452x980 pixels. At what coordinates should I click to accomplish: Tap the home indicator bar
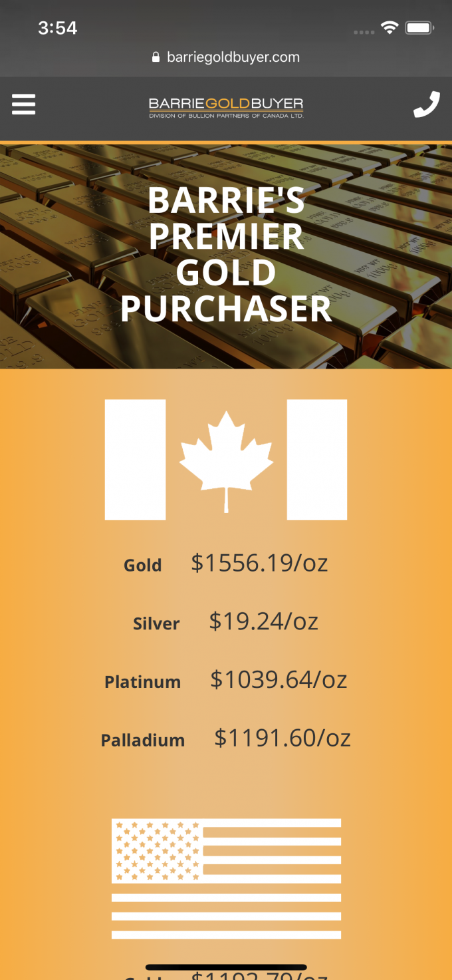point(226,967)
